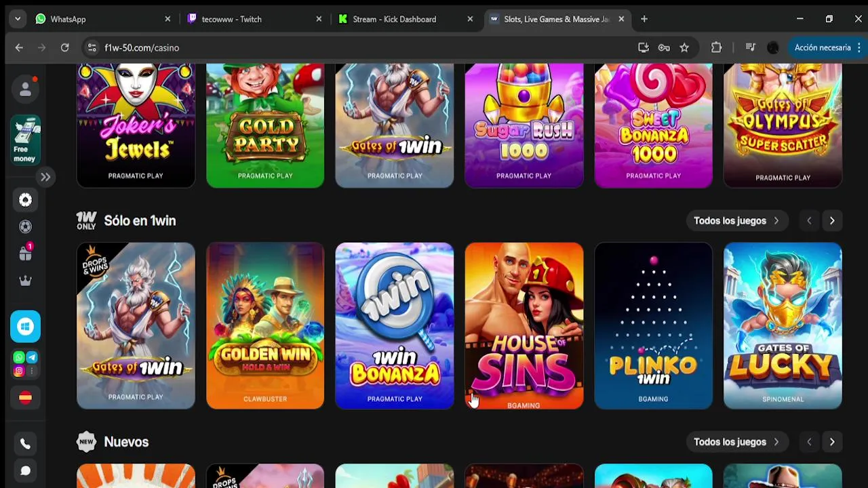Click the CLAWBUSTER provider label
868x488 pixels.
click(x=265, y=399)
